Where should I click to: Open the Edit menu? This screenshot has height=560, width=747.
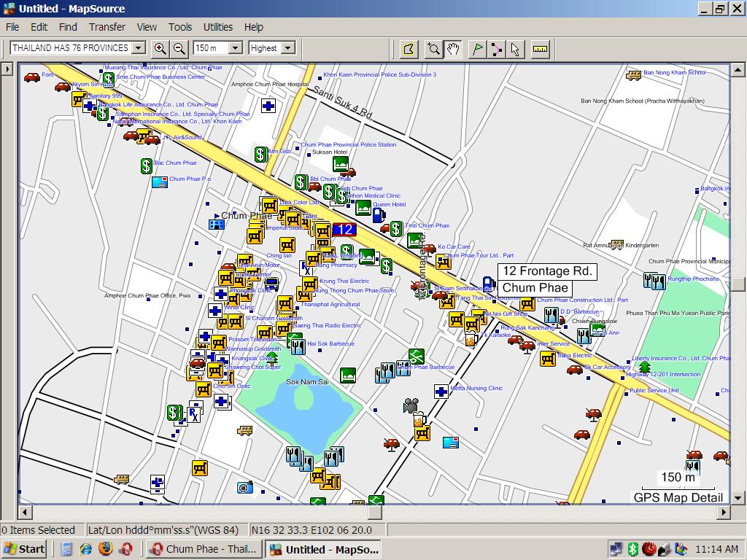[x=39, y=27]
